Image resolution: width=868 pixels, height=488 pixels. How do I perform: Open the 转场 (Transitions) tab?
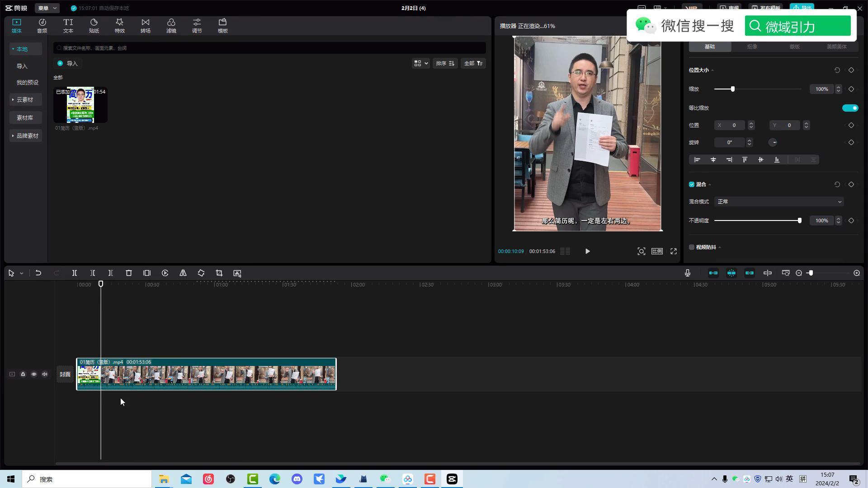pyautogui.click(x=145, y=26)
